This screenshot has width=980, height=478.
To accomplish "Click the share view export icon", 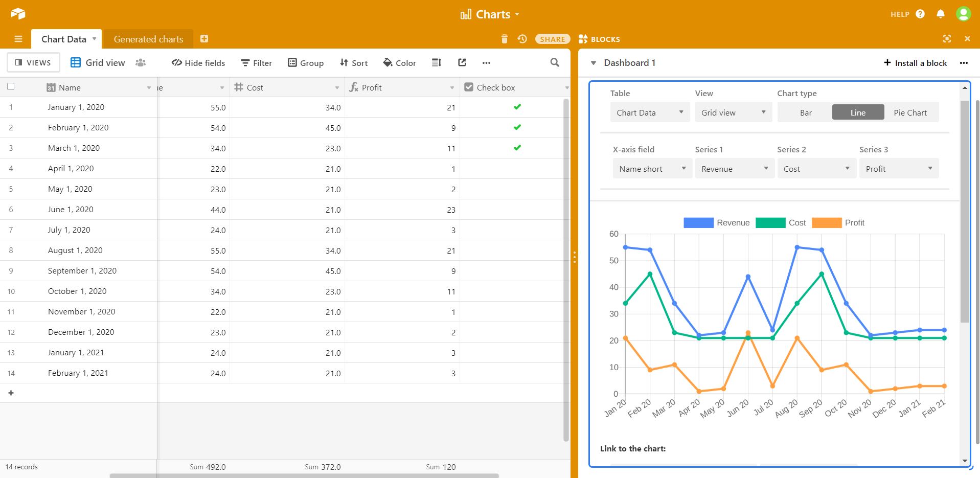I will [x=462, y=62].
